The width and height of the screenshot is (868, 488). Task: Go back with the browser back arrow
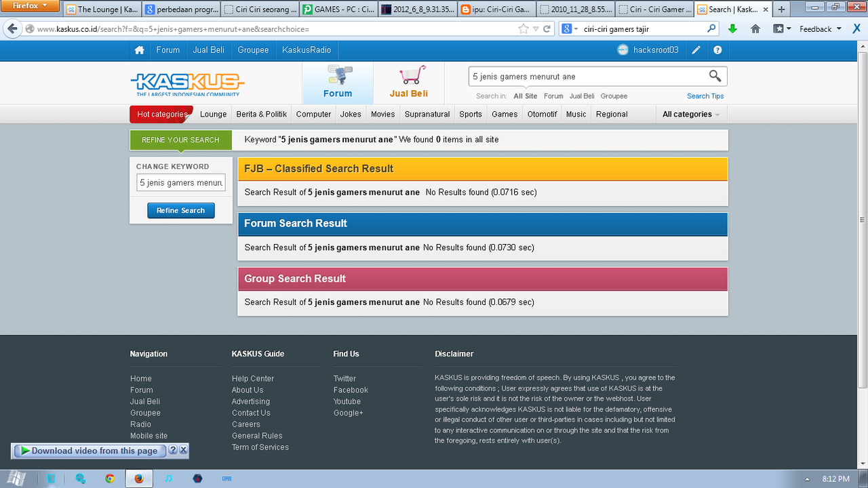(x=12, y=29)
